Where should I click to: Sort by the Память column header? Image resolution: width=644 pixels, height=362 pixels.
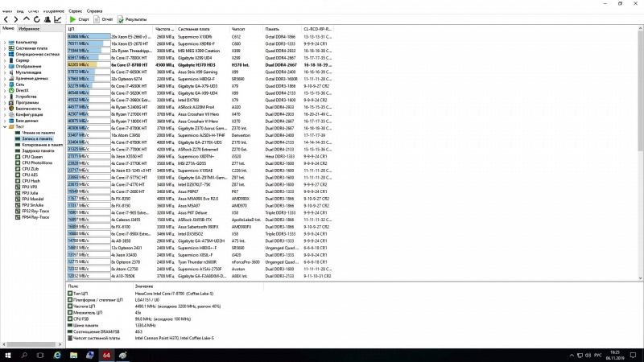pyautogui.click(x=282, y=29)
